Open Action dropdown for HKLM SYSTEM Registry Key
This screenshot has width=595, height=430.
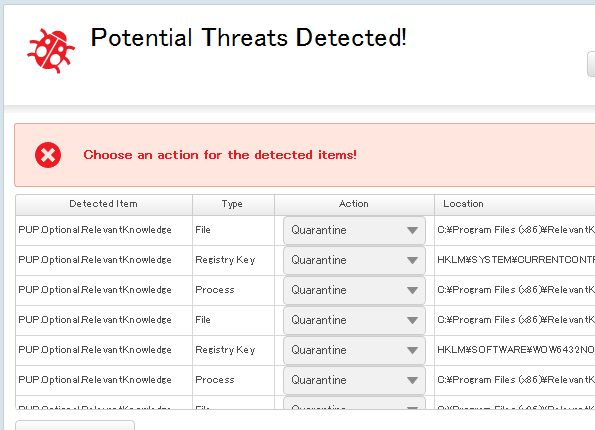pyautogui.click(x=354, y=260)
